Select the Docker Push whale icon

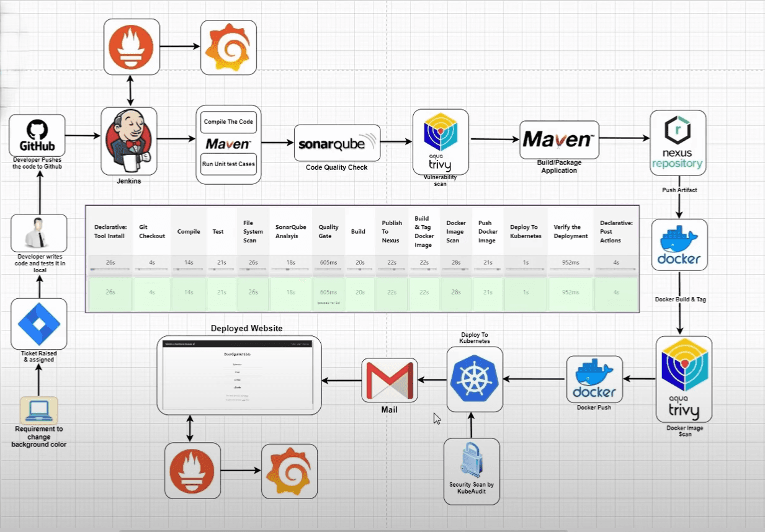[x=594, y=379]
